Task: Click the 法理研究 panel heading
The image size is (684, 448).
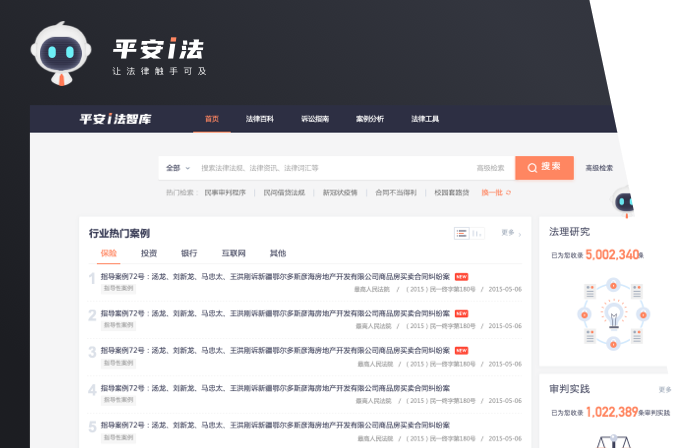Action: coord(569,232)
